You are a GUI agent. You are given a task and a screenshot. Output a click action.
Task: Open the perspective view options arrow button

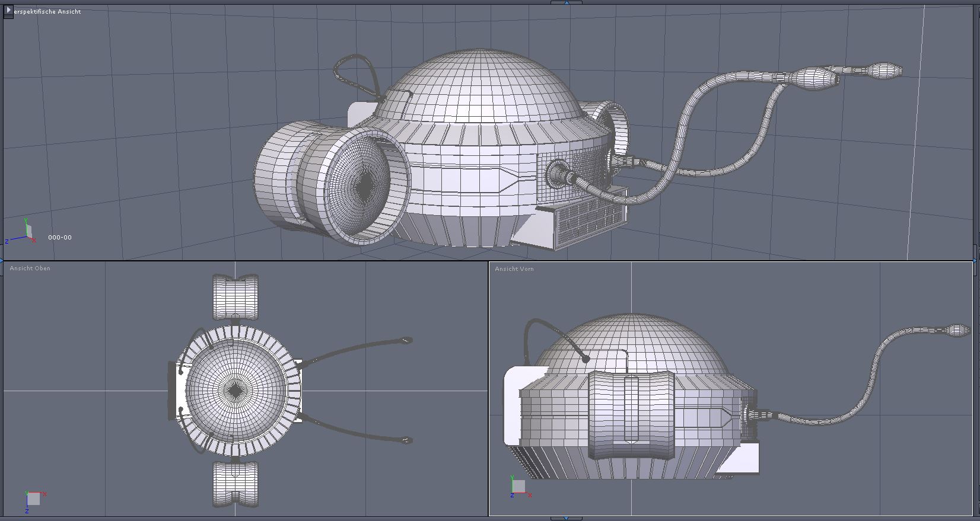tap(8, 11)
